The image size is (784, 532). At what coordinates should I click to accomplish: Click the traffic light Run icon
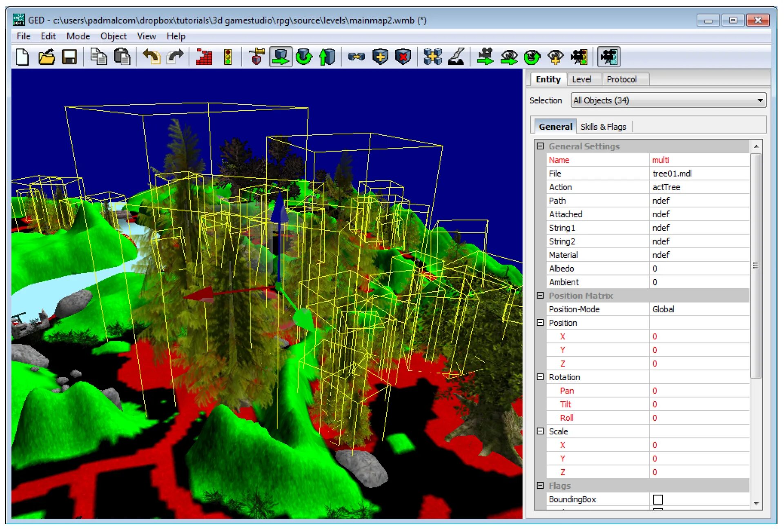click(227, 57)
